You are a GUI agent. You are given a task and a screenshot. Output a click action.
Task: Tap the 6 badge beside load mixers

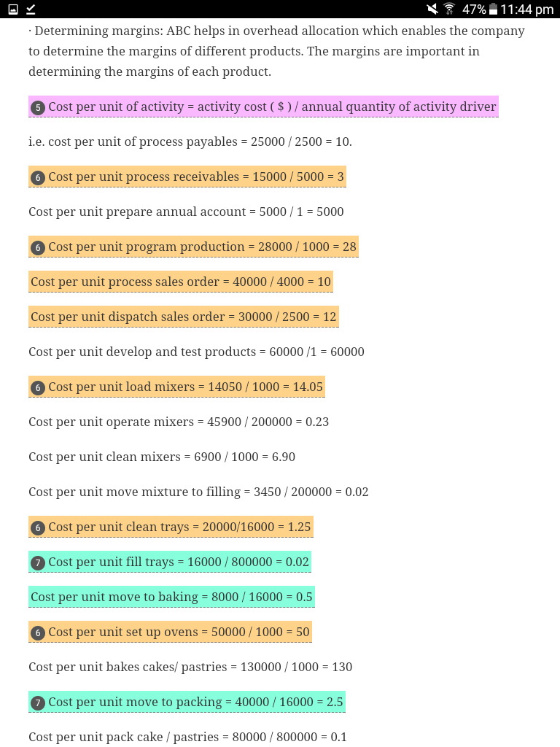(x=38, y=388)
